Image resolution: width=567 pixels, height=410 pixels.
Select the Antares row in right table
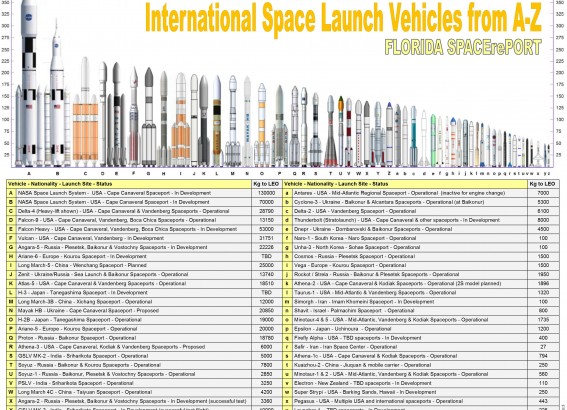pos(421,193)
